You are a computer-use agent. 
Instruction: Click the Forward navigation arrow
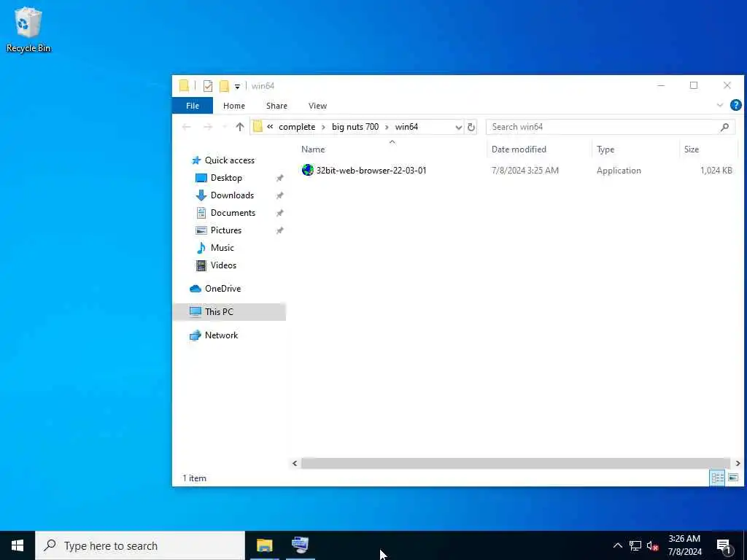click(208, 127)
